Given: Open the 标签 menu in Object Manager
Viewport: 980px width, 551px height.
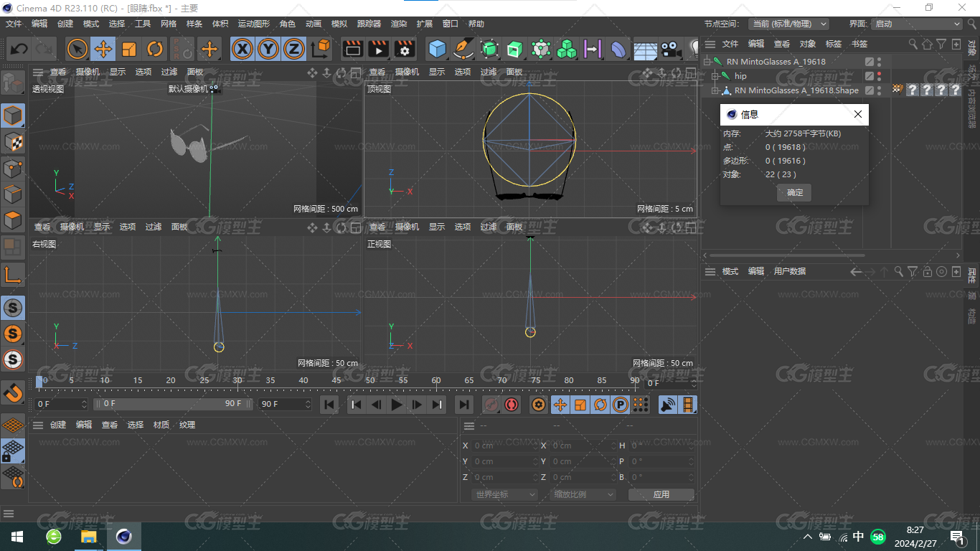Looking at the screenshot, I should coord(834,44).
